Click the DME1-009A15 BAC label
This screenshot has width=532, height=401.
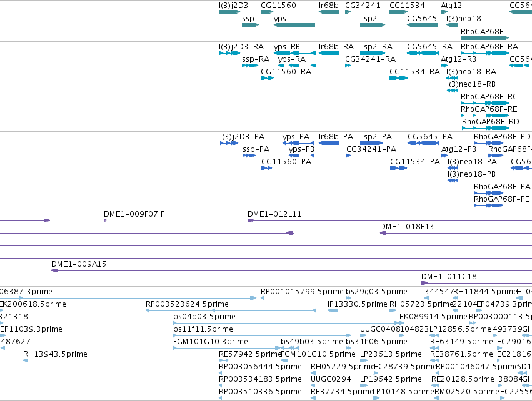pyautogui.click(x=78, y=264)
